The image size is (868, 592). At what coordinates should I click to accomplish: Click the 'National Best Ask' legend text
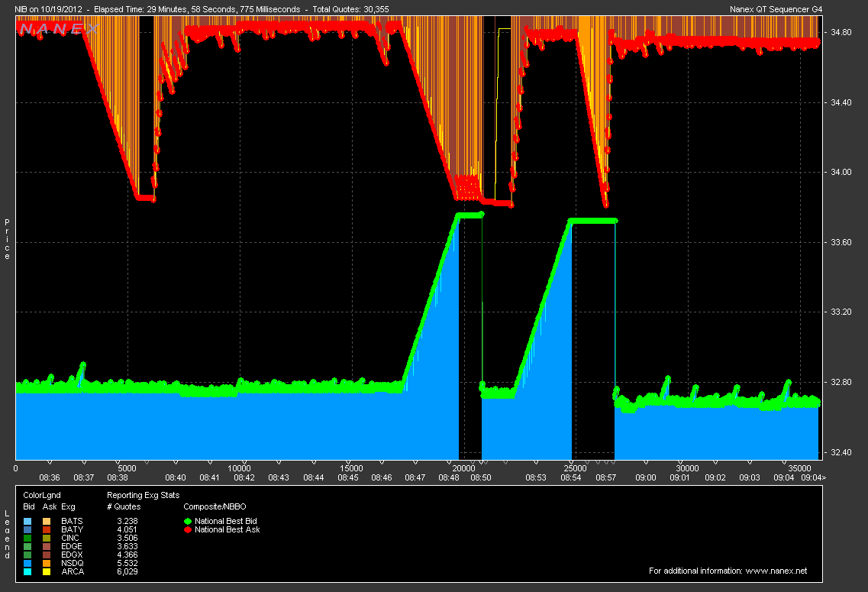pos(227,529)
